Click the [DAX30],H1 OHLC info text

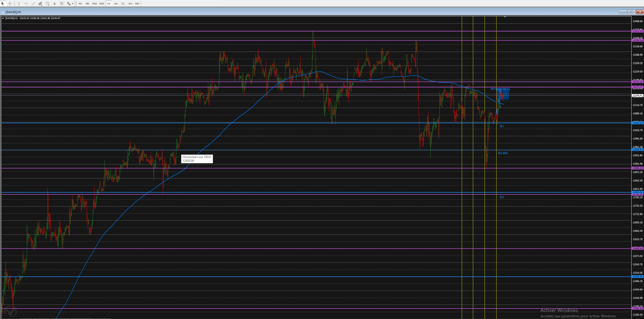pos(33,18)
